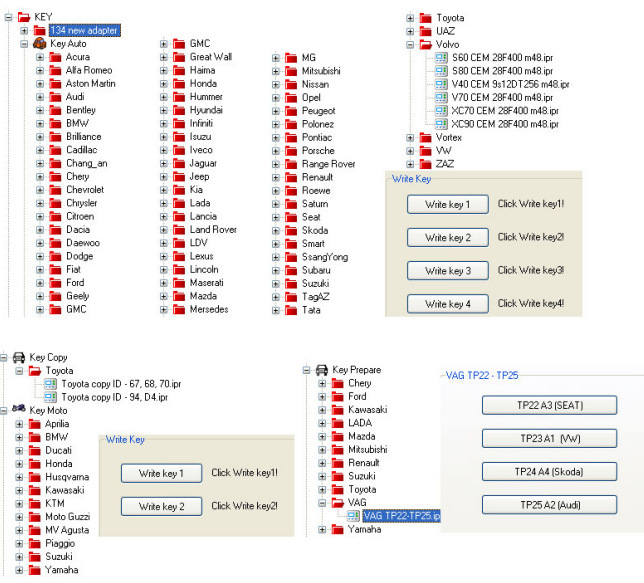The width and height of the screenshot is (644, 583).
Task: Click the Key Prepare car icon
Action: point(322,370)
